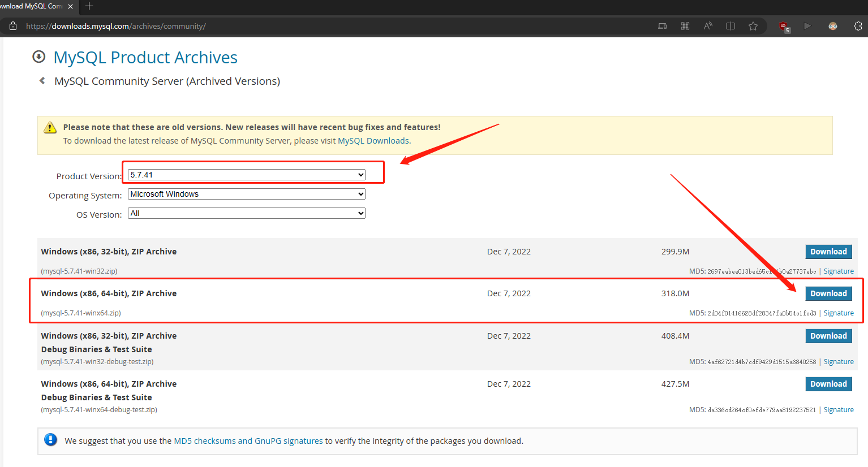Click the 299.9M file size
The height and width of the screenshot is (467, 868).
coord(675,252)
